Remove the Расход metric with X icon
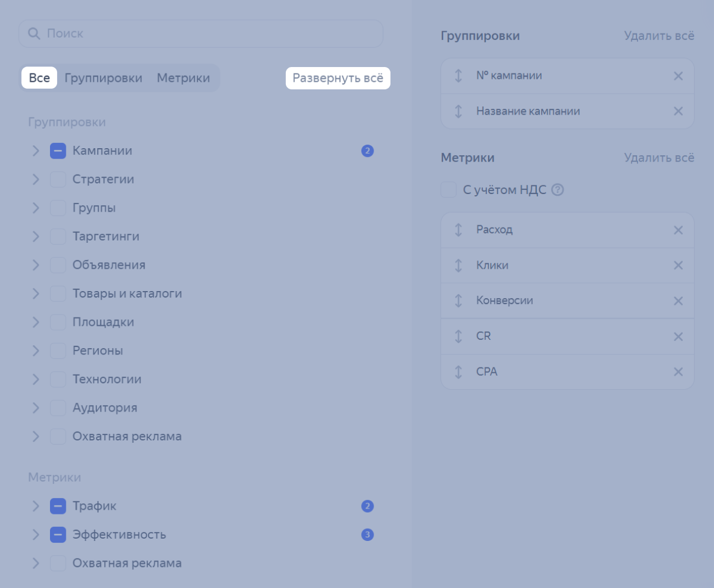The width and height of the screenshot is (714, 588). click(678, 230)
